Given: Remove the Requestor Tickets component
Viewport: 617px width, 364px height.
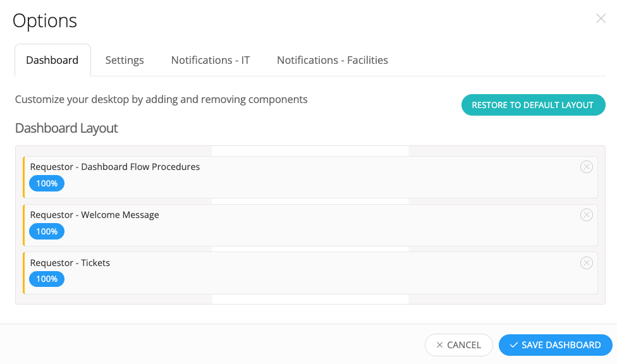Looking at the screenshot, I should click(x=586, y=263).
